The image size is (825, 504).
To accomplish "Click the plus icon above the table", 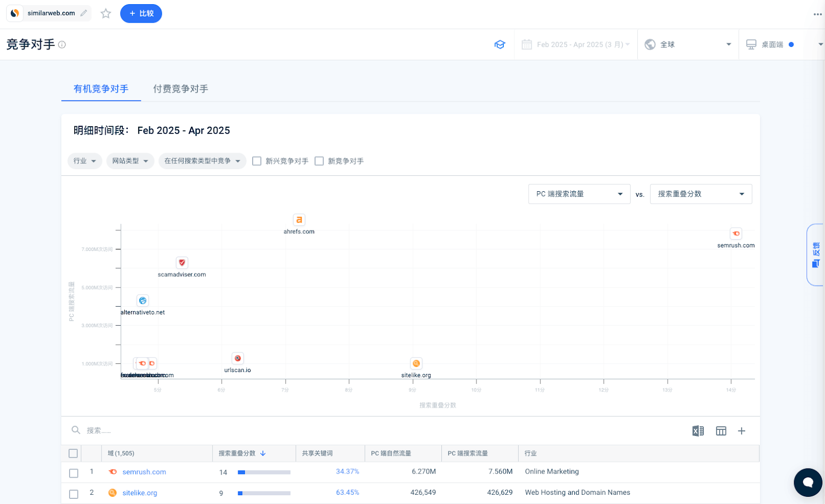I will (x=741, y=431).
